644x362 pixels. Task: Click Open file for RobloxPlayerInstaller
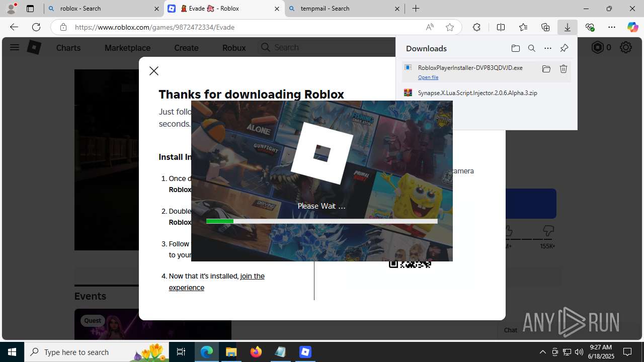[x=428, y=77]
